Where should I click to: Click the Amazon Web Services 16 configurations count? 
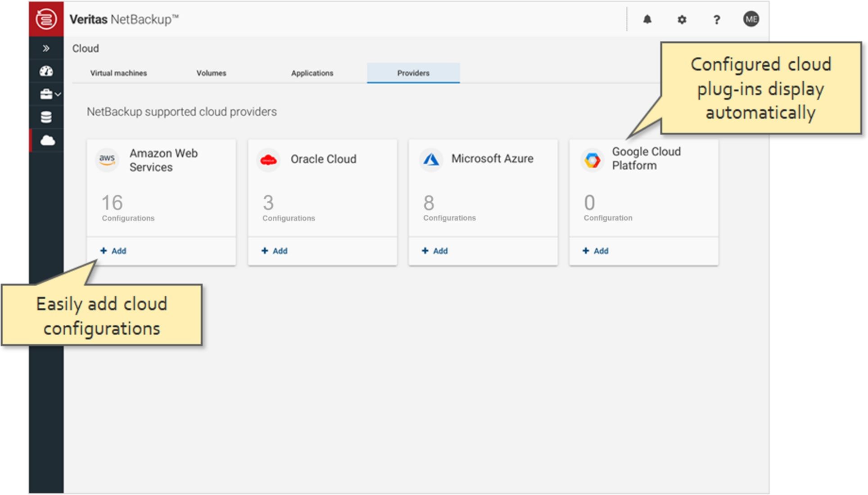point(112,203)
